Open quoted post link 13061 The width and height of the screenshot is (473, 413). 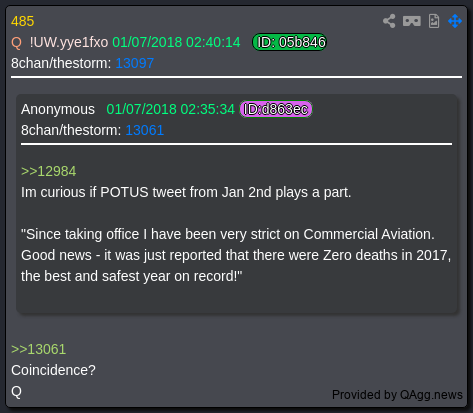[x=144, y=130]
